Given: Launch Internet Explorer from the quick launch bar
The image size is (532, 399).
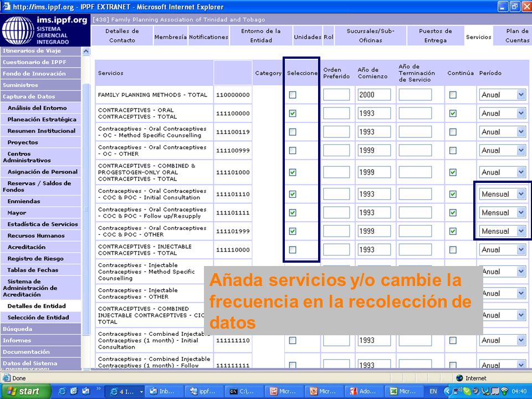Looking at the screenshot, I should click(63, 391).
